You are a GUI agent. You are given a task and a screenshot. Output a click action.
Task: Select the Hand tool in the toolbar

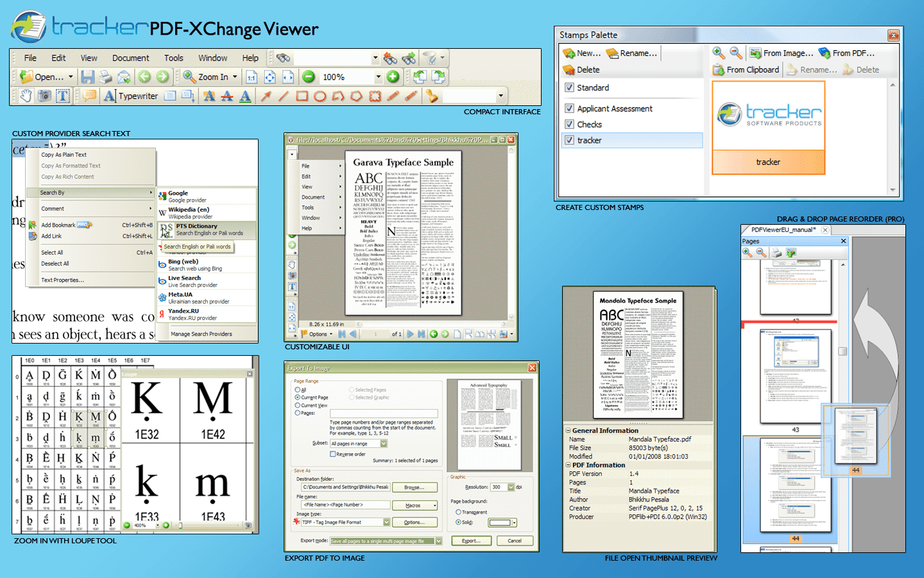pyautogui.click(x=26, y=96)
